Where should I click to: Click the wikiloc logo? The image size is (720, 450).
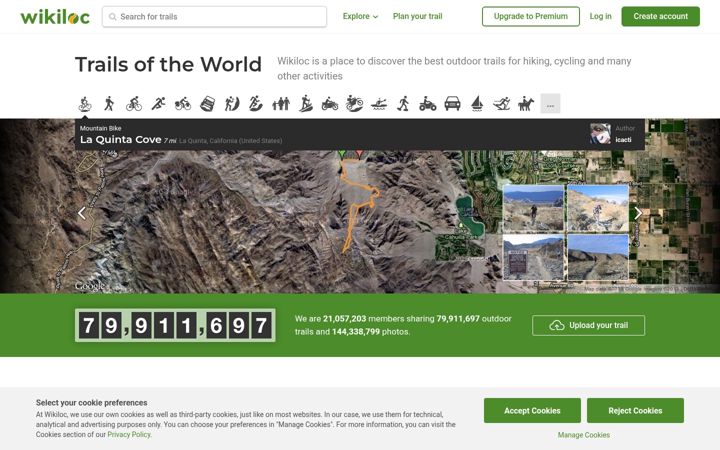pyautogui.click(x=55, y=17)
